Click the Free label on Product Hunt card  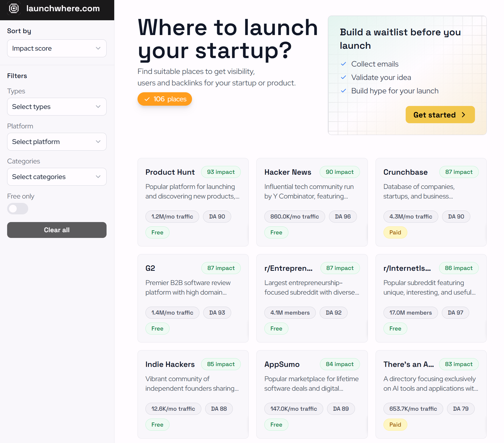click(157, 232)
